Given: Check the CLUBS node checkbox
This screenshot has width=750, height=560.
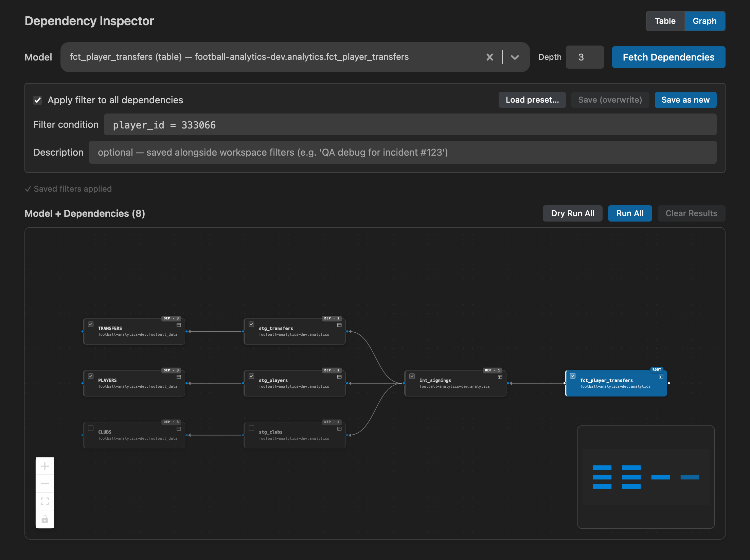Looking at the screenshot, I should pos(91,428).
